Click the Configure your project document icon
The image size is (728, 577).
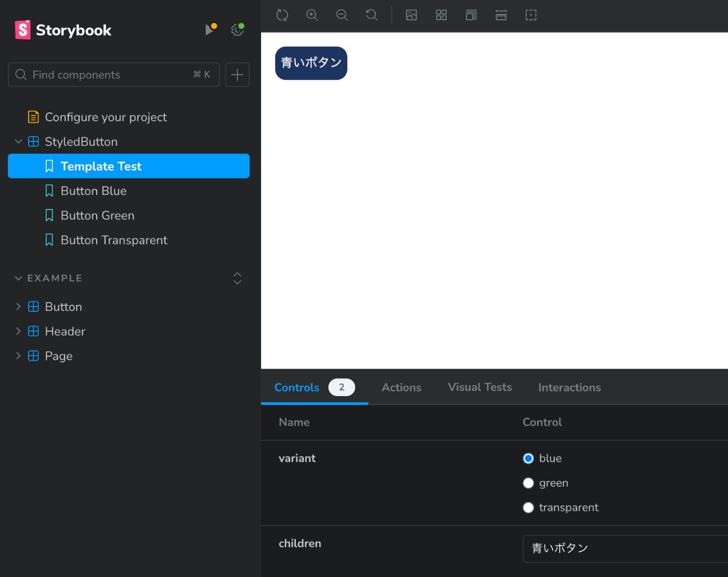tap(33, 117)
